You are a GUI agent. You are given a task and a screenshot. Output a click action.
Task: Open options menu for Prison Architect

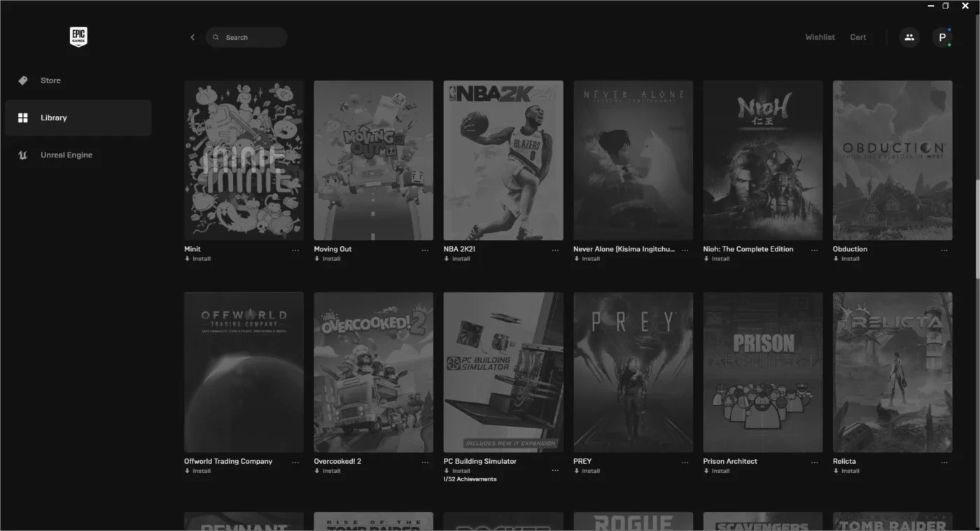(x=814, y=462)
